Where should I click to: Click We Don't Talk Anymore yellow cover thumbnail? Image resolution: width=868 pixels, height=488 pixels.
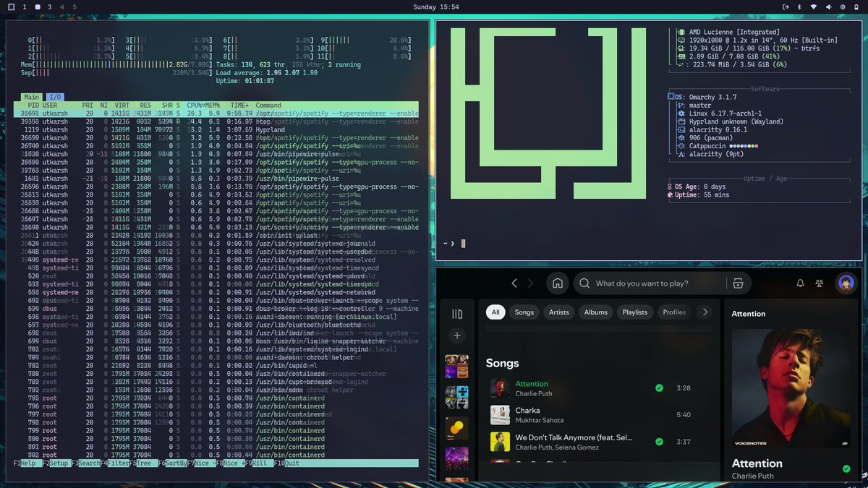click(x=500, y=442)
